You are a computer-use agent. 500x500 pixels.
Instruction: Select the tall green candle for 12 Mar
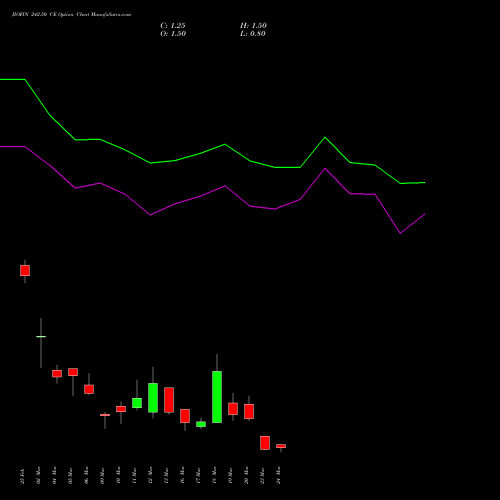click(153, 398)
